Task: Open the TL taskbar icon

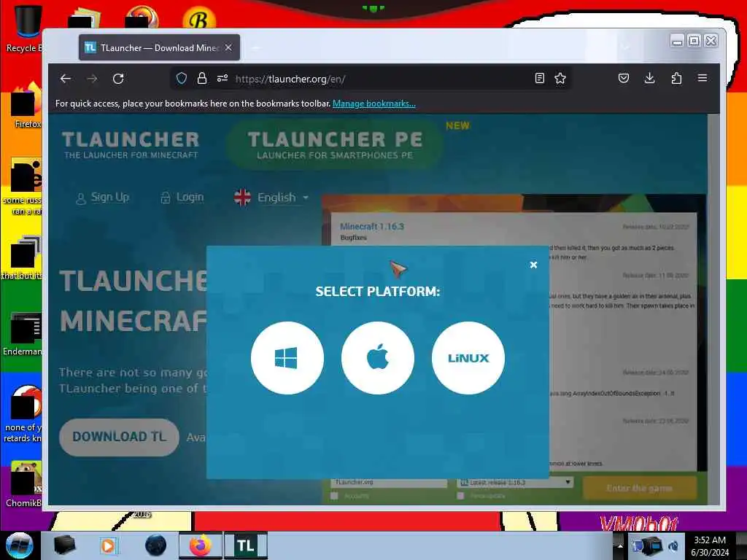Action: [246, 545]
